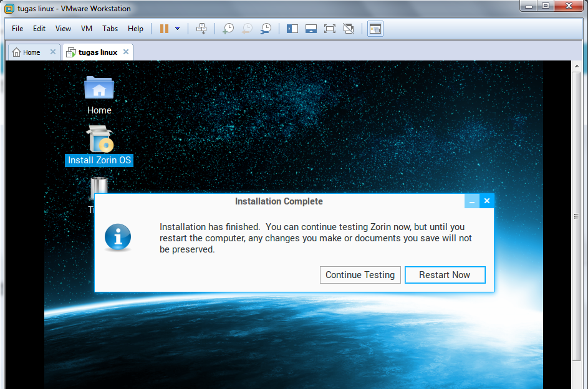The width and height of the screenshot is (588, 389).
Task: Enter full screen mode icon
Action: point(330,29)
